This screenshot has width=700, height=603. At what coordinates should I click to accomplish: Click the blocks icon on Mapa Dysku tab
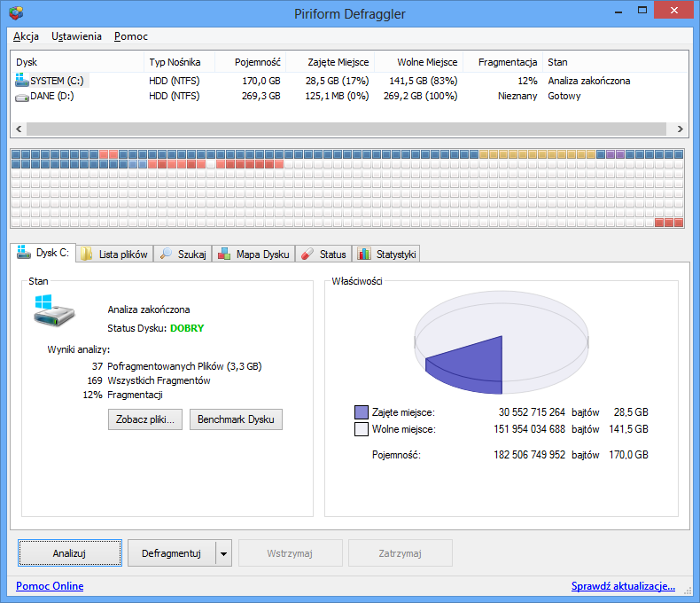223,255
